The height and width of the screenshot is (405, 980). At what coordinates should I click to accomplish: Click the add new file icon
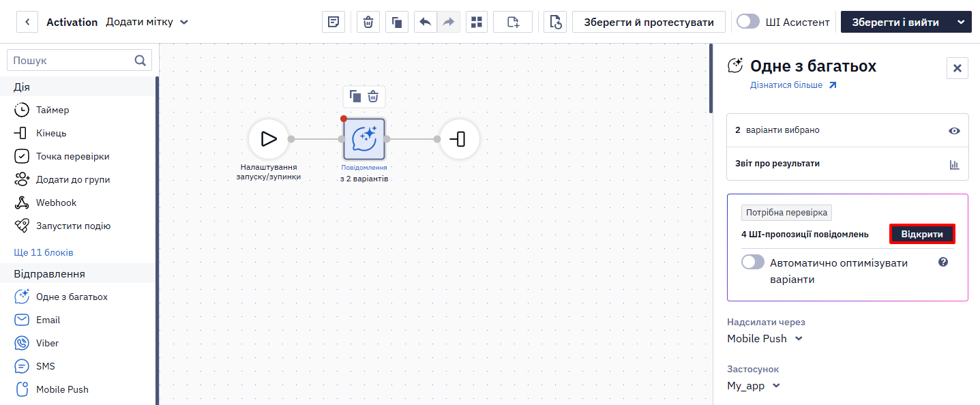[513, 22]
